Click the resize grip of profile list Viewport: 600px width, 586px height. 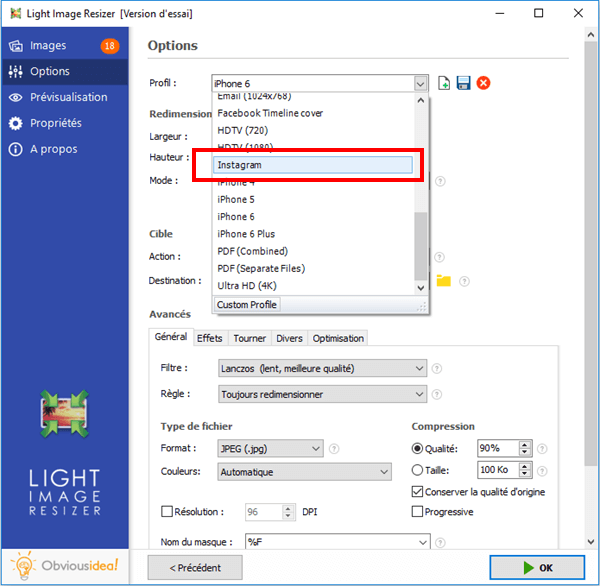pos(422,307)
